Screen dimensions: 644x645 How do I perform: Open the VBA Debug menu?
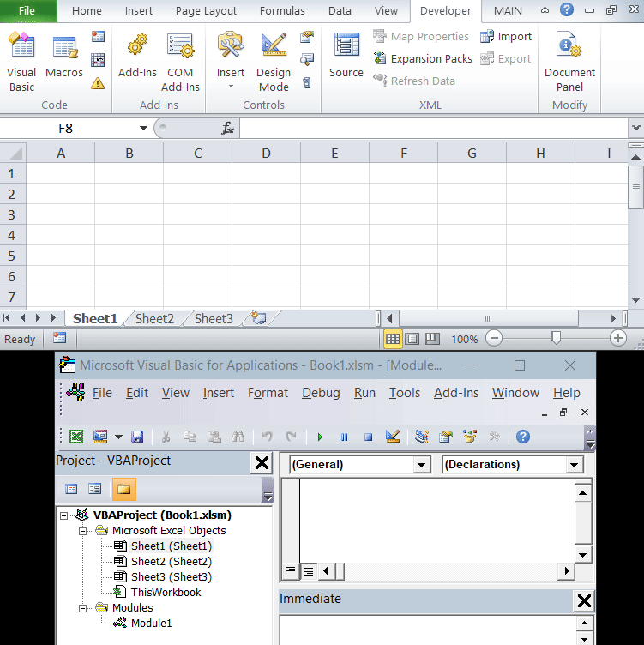321,393
